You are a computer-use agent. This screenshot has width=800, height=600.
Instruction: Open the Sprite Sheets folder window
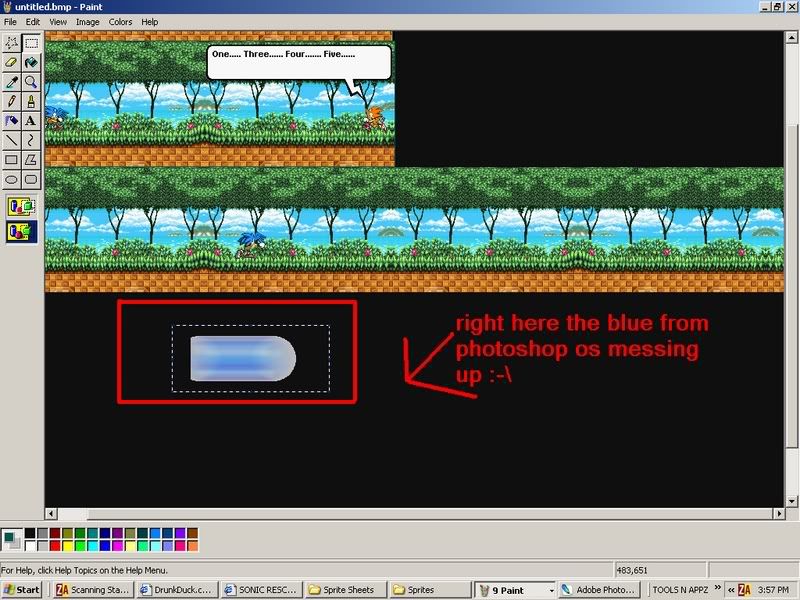pyautogui.click(x=345, y=590)
